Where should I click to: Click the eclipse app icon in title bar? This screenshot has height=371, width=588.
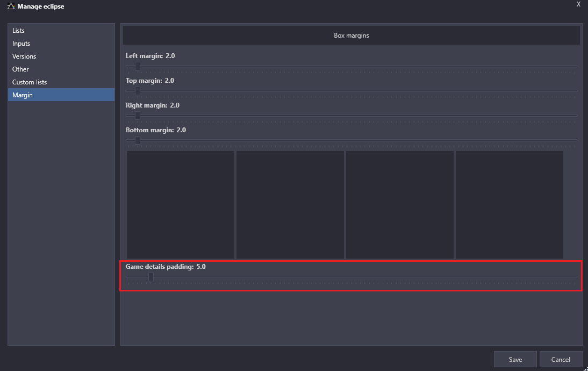pyautogui.click(x=11, y=7)
